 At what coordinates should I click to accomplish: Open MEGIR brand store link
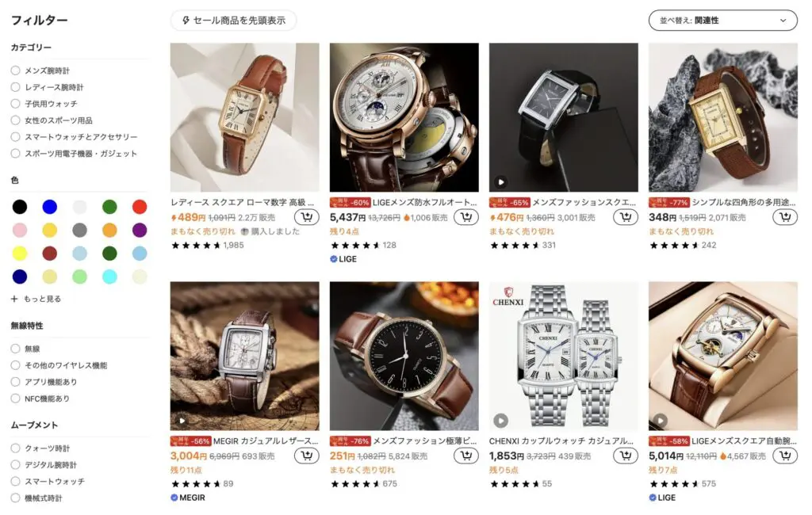tap(187, 498)
